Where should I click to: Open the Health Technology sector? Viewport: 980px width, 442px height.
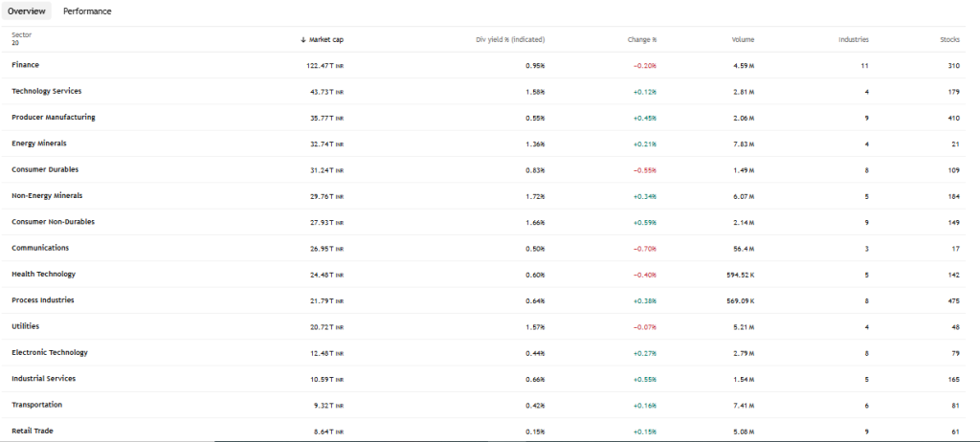43,275
